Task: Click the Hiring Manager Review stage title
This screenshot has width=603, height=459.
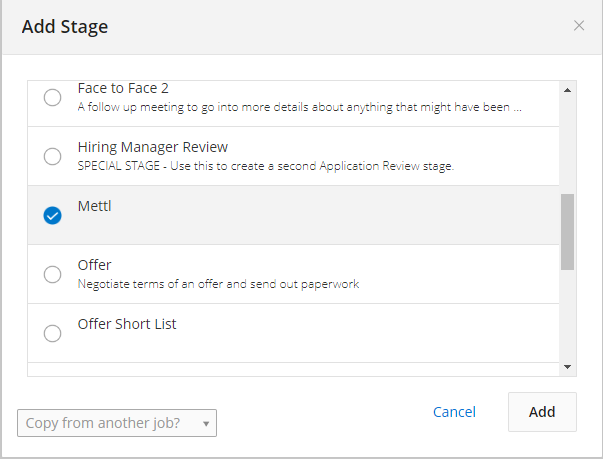Action: (153, 147)
